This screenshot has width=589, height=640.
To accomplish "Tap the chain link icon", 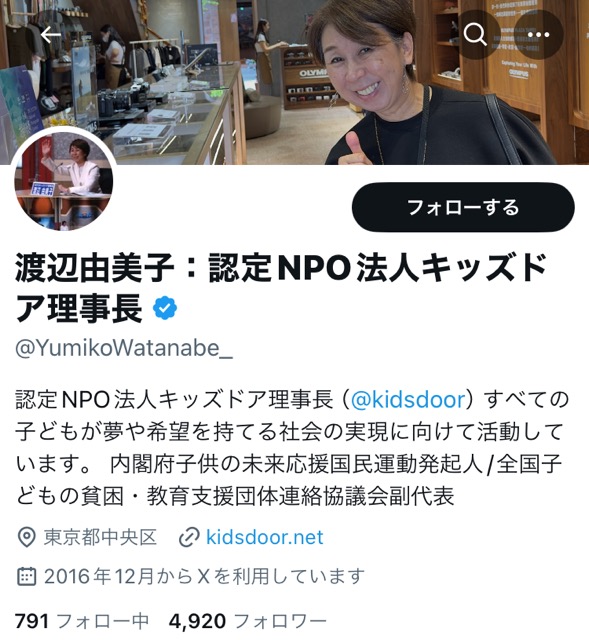I will (x=189, y=537).
